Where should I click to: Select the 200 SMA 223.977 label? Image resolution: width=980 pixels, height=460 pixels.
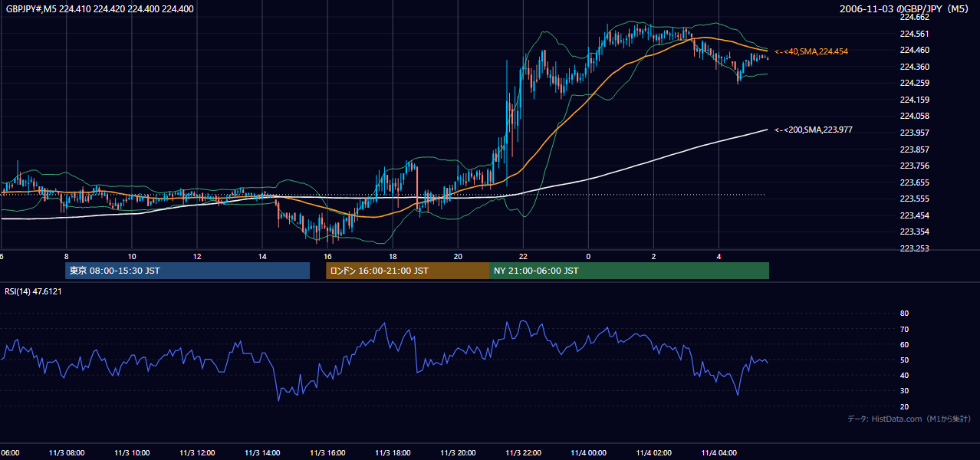tap(814, 130)
